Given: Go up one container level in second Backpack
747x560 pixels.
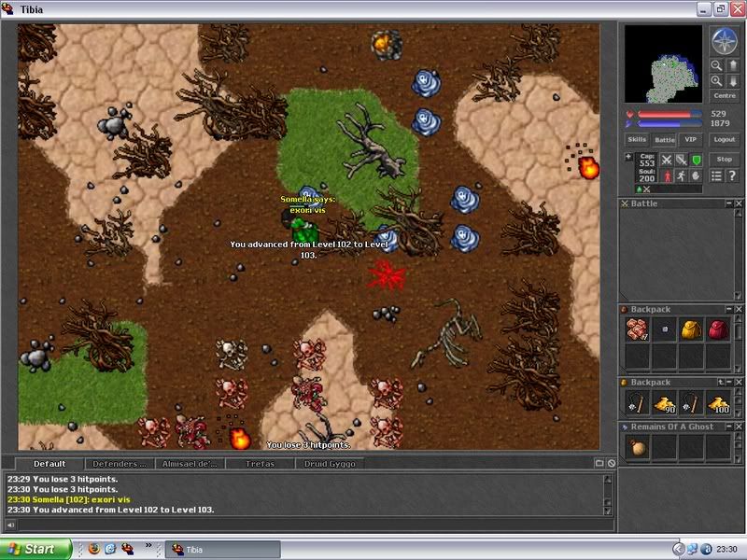Looking at the screenshot, I should pyautogui.click(x=720, y=382).
